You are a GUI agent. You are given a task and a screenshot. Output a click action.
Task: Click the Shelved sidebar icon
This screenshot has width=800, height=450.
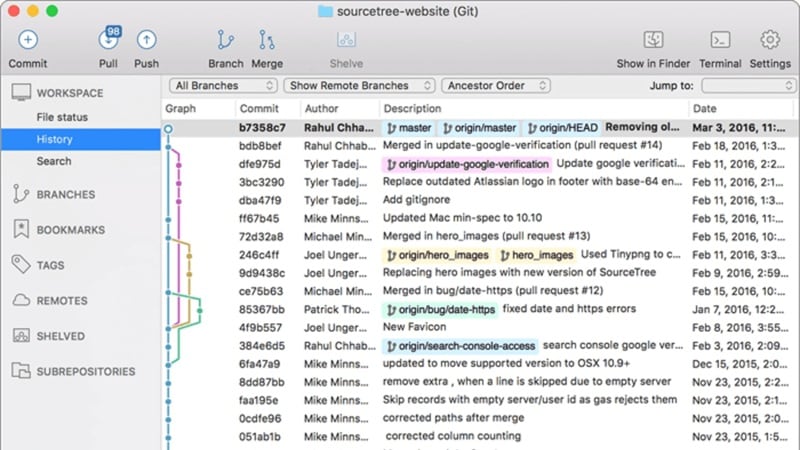[x=21, y=336]
